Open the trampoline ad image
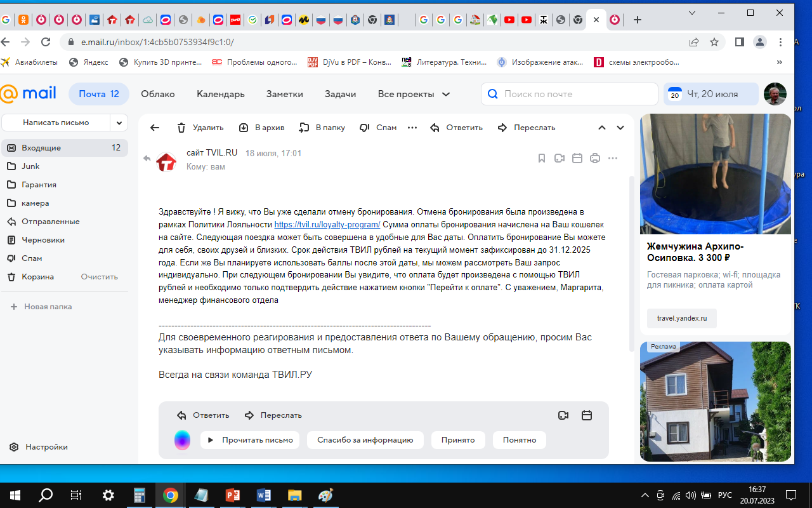 716,174
